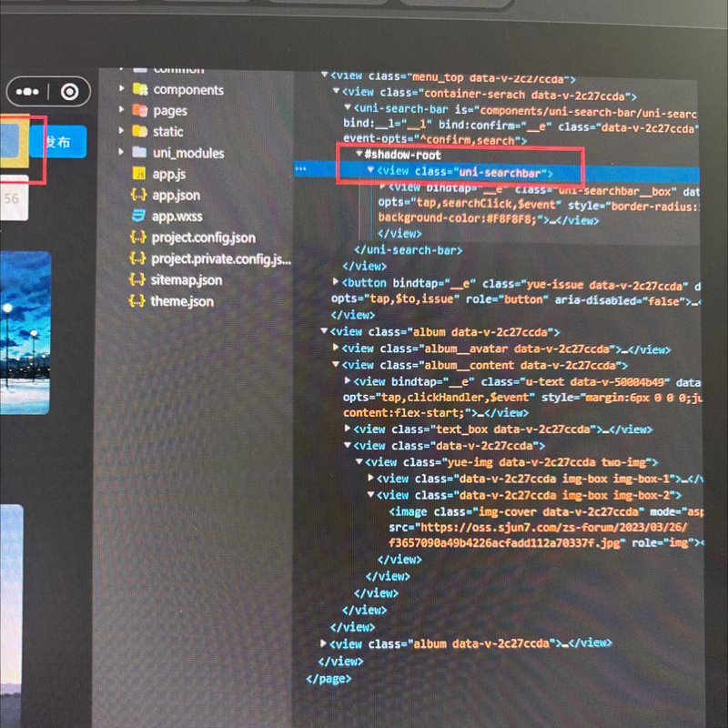This screenshot has height=728, width=728.
Task: Click the night street photo thumbnail
Action: click(x=25, y=332)
